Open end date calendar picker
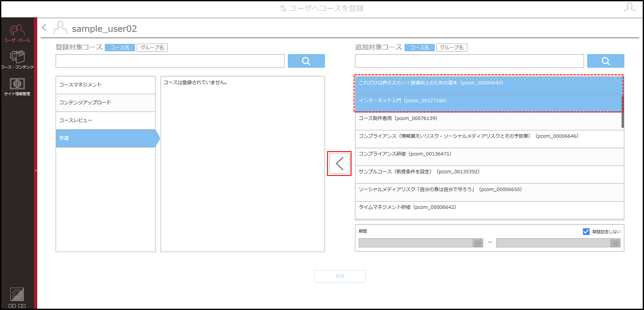The height and width of the screenshot is (310, 644). pos(615,243)
